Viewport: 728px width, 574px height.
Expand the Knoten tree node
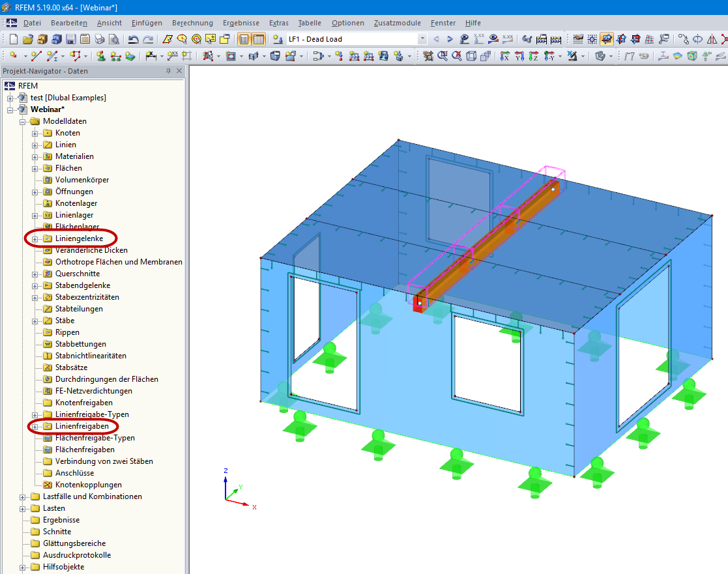pyautogui.click(x=35, y=134)
